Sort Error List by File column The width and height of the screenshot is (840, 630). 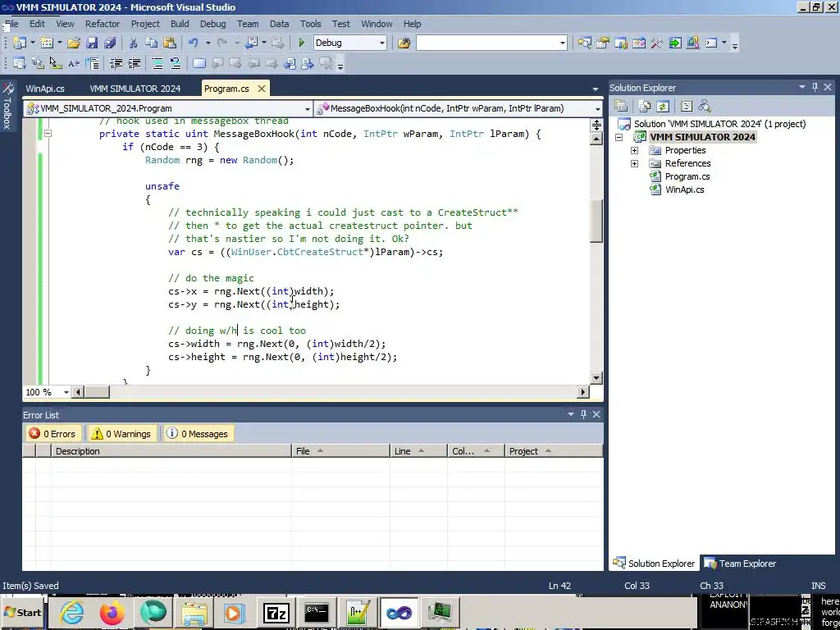coord(340,451)
